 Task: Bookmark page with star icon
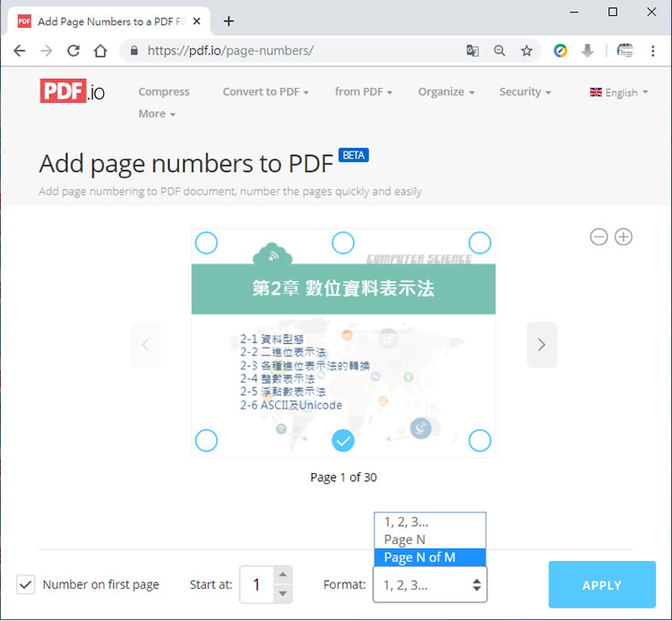(x=527, y=51)
